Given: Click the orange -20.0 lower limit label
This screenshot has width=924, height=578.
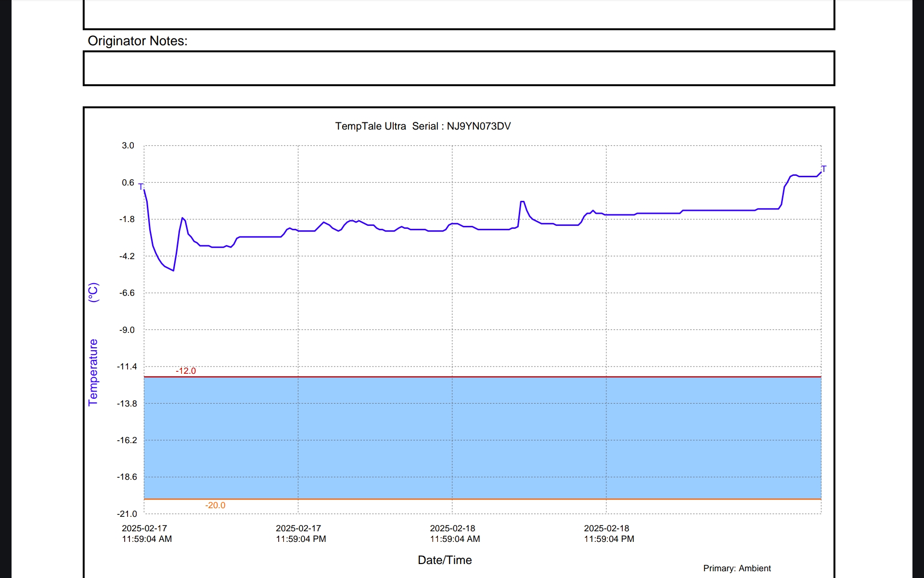Looking at the screenshot, I should pos(215,505).
